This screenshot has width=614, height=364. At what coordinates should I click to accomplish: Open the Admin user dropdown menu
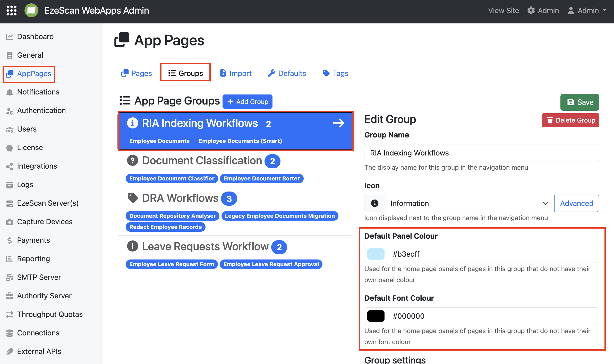(x=587, y=11)
